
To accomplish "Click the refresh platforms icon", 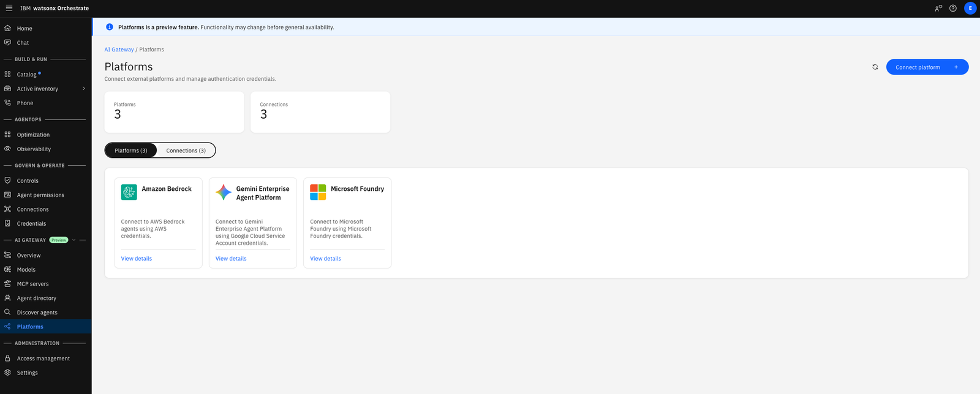I will click(875, 67).
